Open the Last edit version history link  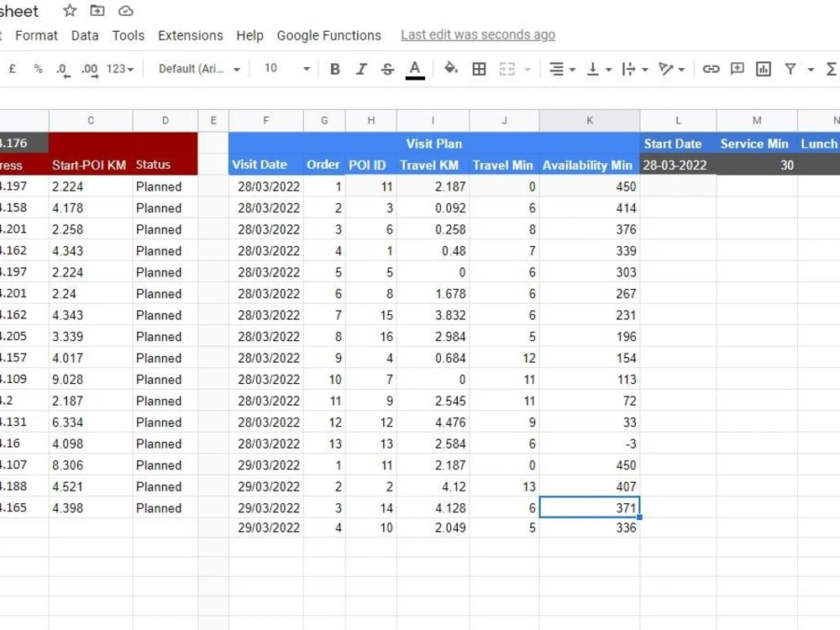[478, 34]
